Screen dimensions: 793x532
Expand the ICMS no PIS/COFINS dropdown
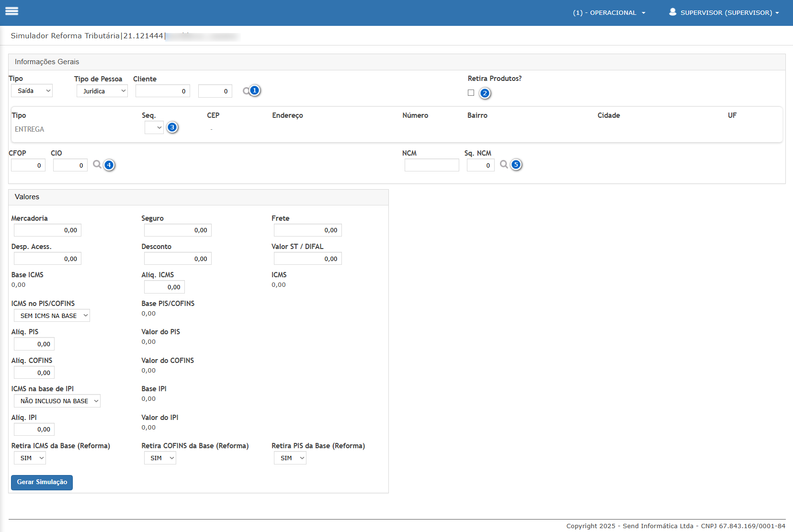tap(52, 316)
